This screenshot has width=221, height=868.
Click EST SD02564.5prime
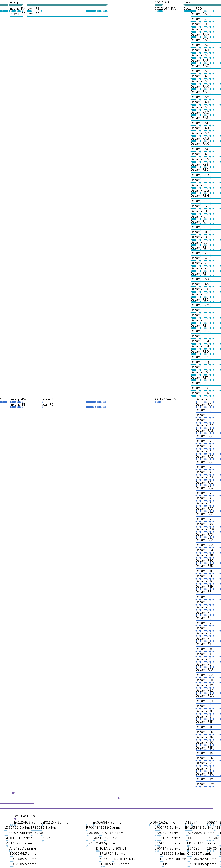(x=23, y=853)
